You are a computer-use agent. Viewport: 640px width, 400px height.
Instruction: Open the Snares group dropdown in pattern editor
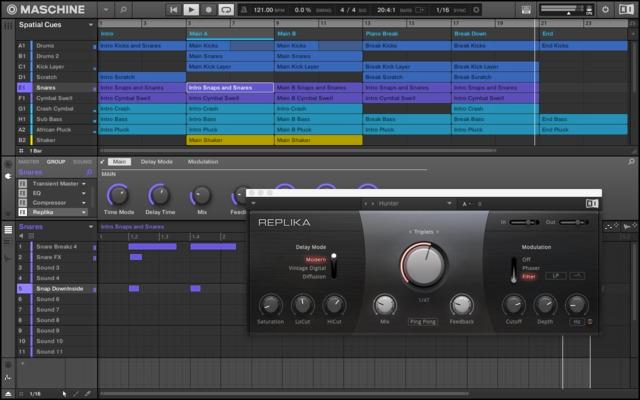coord(91,227)
